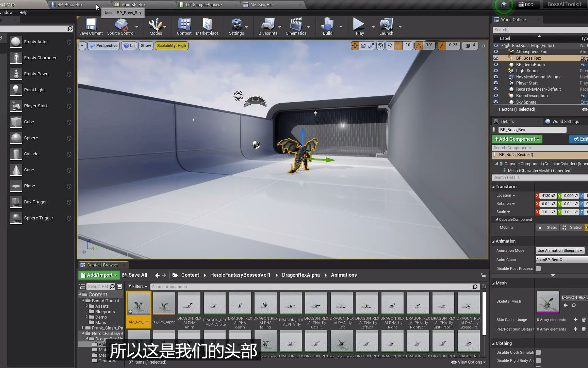
Task: Enable Disable Post Process checkbox
Action: [538, 269]
